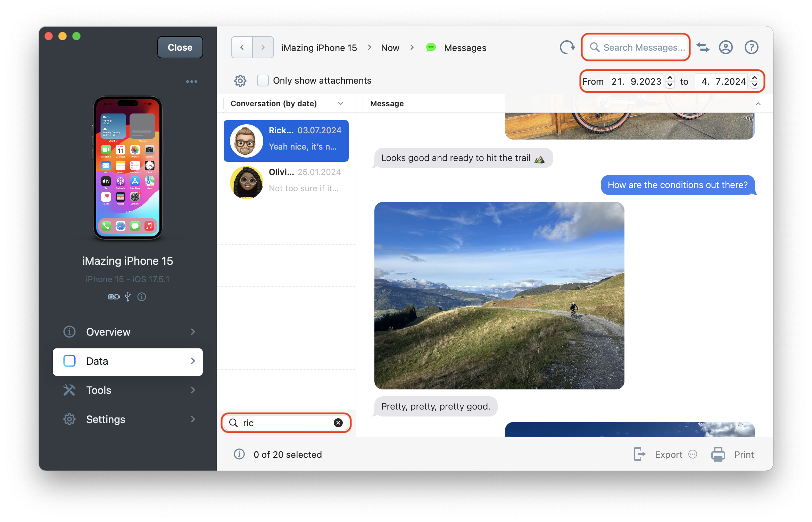
Task: Click the Close button in the sidebar
Action: 180,47
